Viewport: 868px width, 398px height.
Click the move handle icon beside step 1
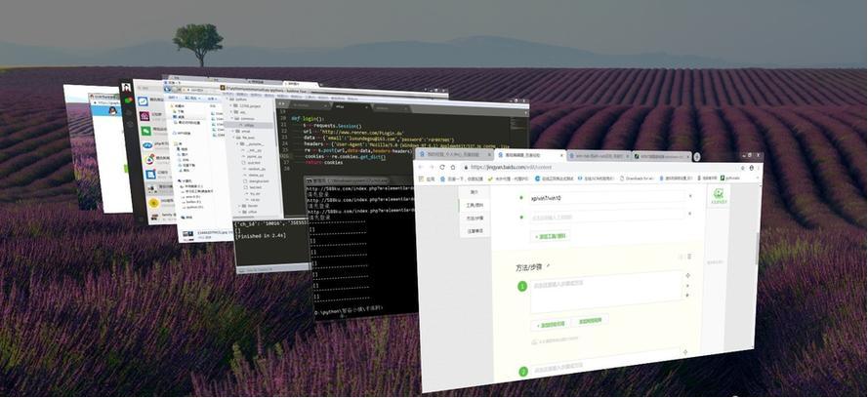[687, 276]
